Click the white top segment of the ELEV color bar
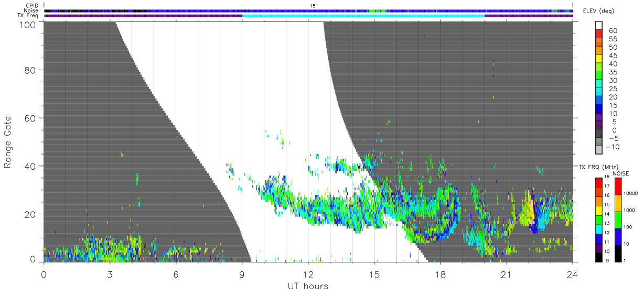 [598, 26]
